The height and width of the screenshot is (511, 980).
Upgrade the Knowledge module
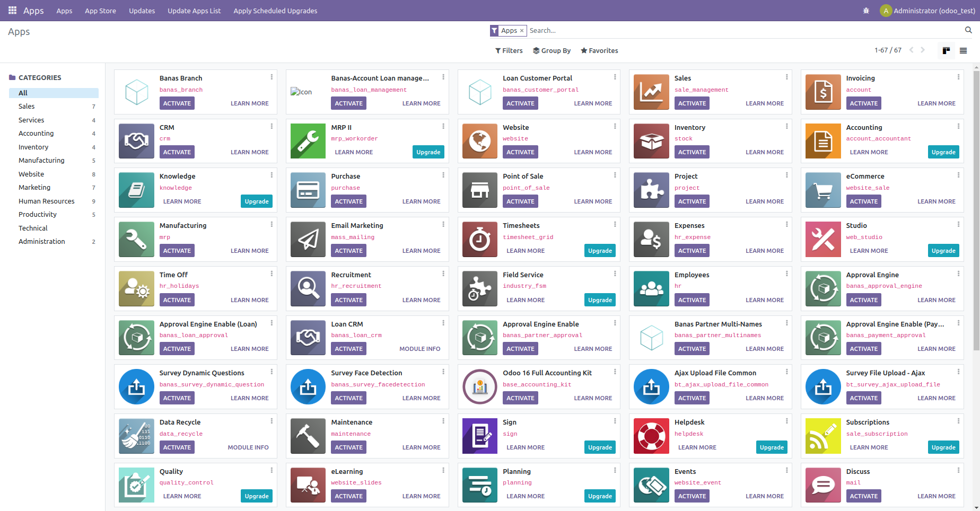pyautogui.click(x=256, y=201)
